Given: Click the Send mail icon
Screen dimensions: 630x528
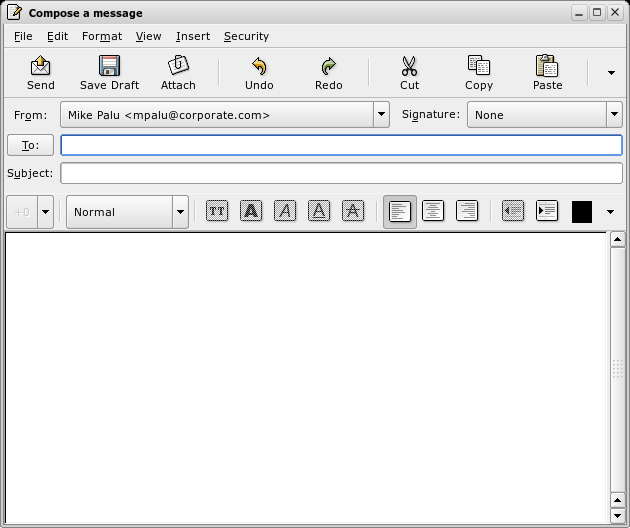Looking at the screenshot, I should 41,72.
